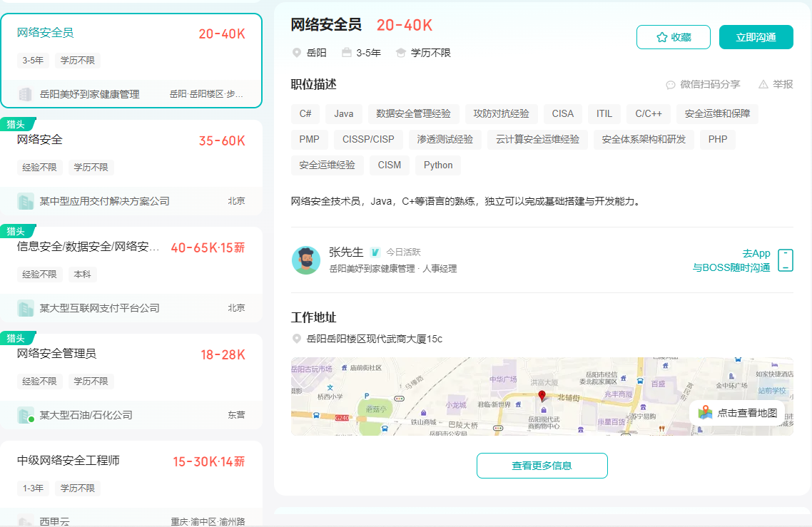Click 猎头 badge on 信息安全 card

(17, 231)
